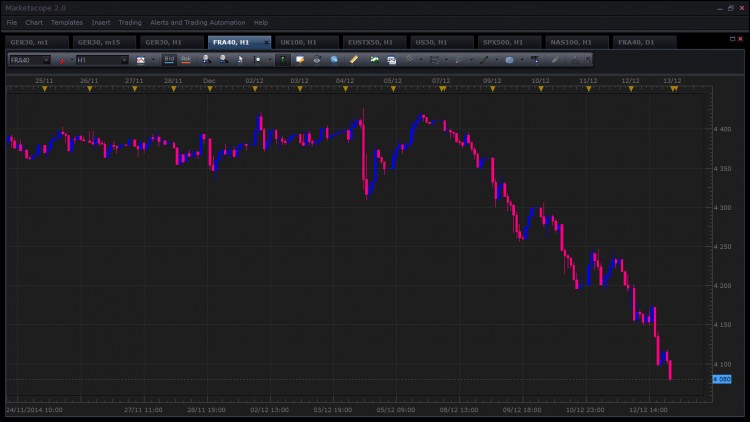Expand the trend line tool dropdown arrow

click(x=421, y=60)
